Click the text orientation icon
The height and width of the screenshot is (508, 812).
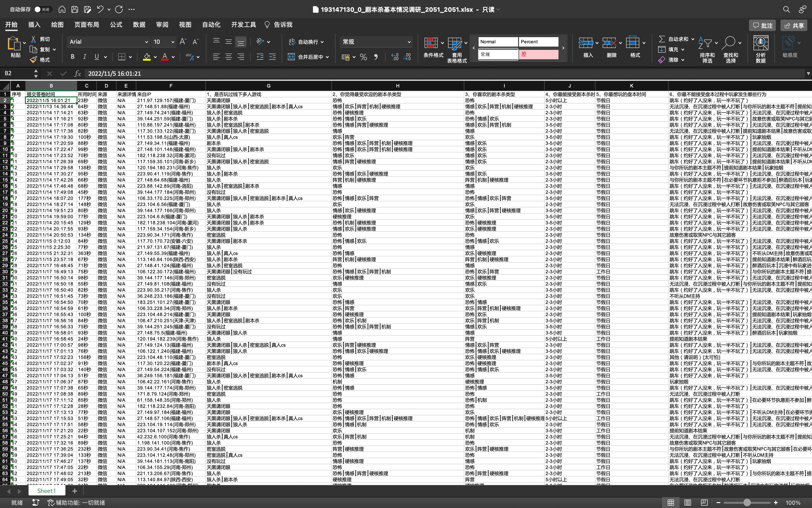(x=260, y=42)
